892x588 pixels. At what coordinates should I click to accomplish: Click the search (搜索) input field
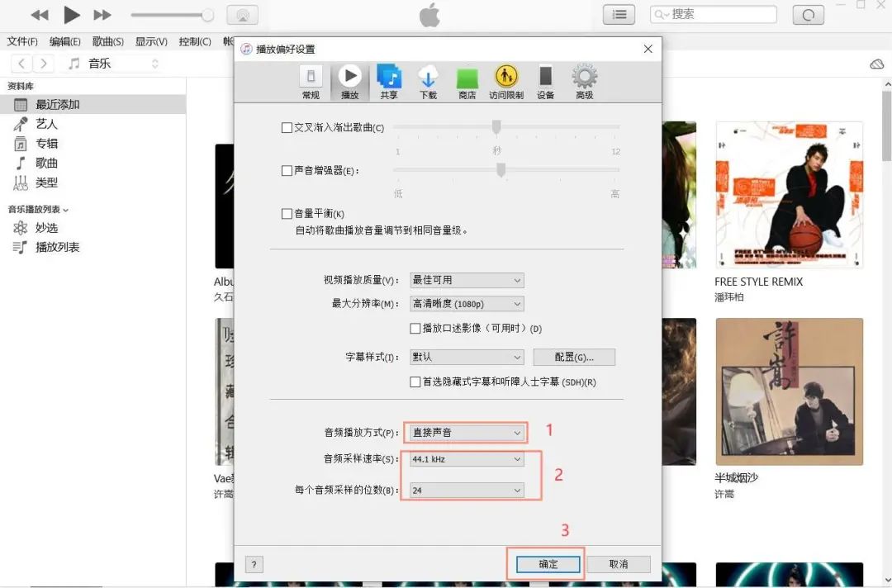pyautogui.click(x=714, y=15)
